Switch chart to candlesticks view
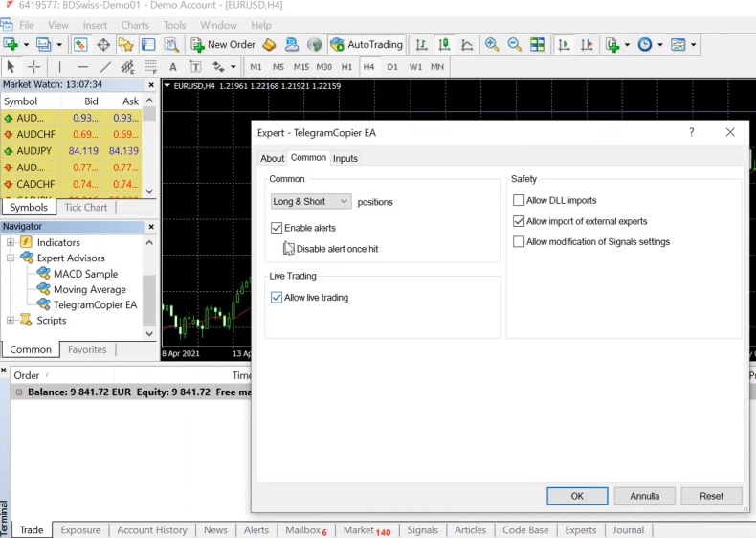This screenshot has height=538, width=756. click(x=444, y=44)
